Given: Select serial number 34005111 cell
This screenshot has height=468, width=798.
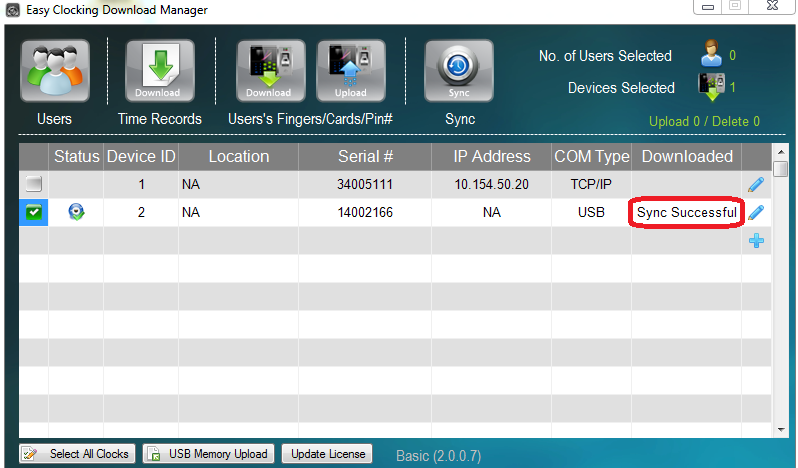Looking at the screenshot, I should [x=365, y=184].
